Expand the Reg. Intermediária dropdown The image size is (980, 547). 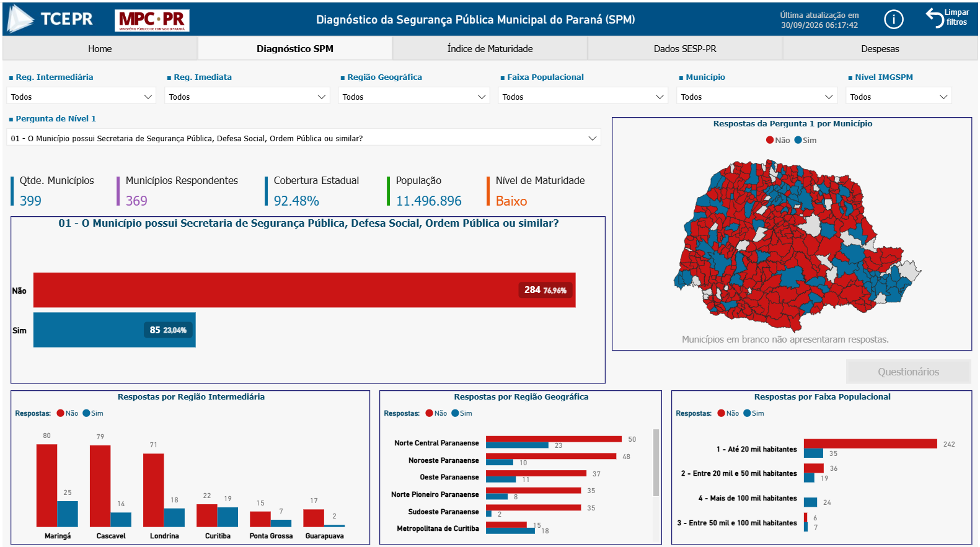tap(81, 97)
